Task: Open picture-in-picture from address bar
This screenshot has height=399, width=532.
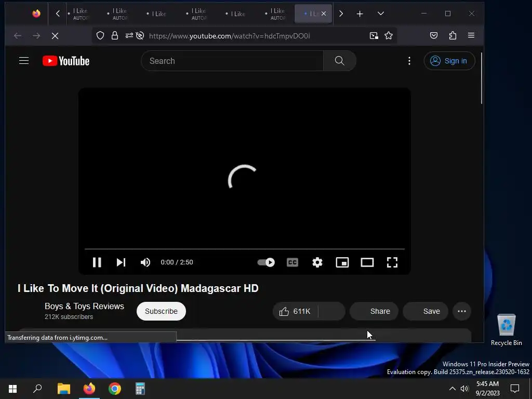Action: click(374, 36)
